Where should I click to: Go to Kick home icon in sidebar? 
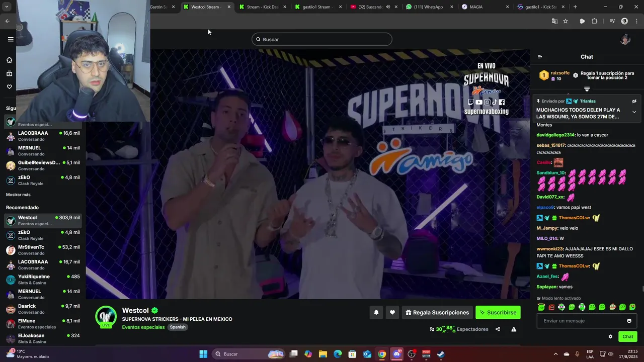point(9,60)
